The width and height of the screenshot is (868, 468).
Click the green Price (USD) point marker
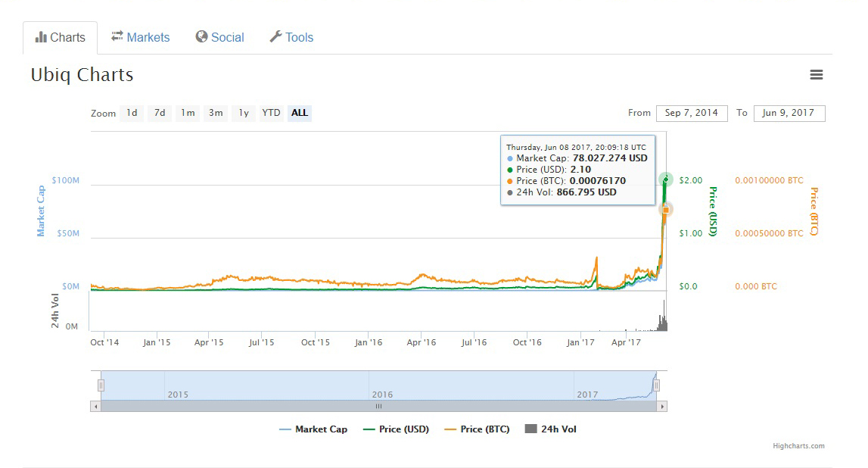click(x=666, y=179)
